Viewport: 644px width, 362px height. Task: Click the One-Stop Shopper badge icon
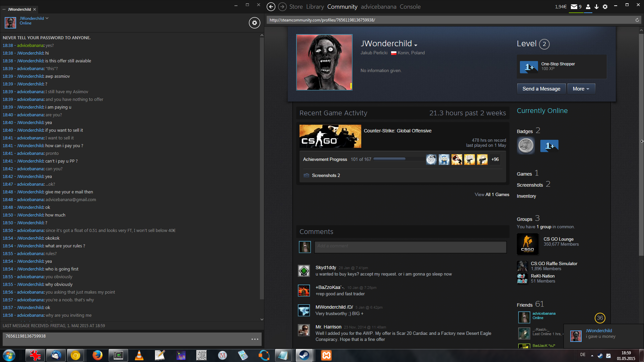click(529, 67)
